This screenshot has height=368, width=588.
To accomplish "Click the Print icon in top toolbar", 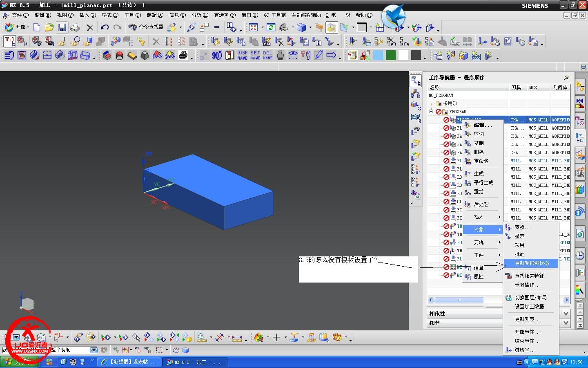I will click(75, 27).
